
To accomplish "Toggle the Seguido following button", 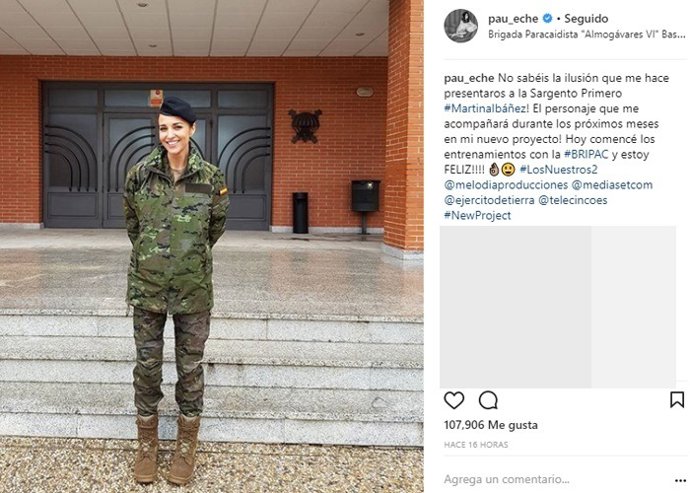I will (586, 18).
